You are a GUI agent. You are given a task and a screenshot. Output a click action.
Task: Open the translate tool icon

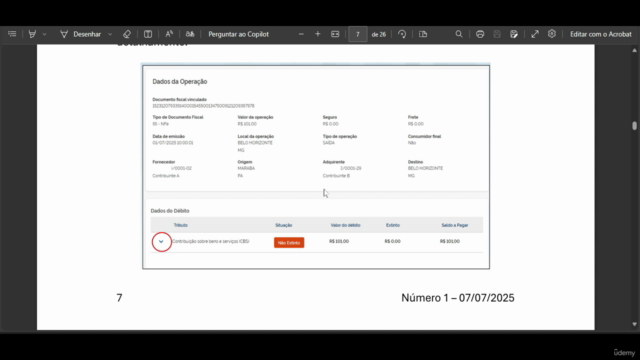(190, 34)
